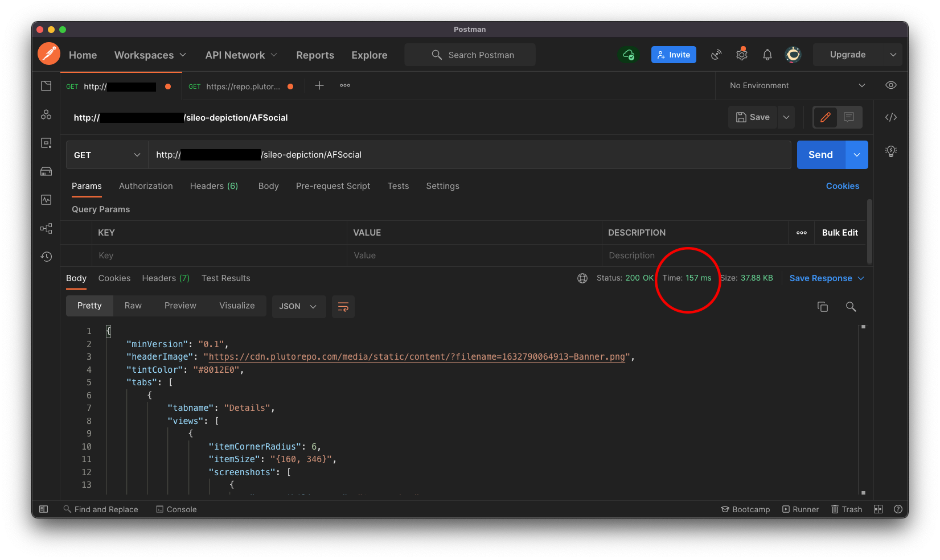Open the query params column options icon
940x560 pixels.
[802, 233]
